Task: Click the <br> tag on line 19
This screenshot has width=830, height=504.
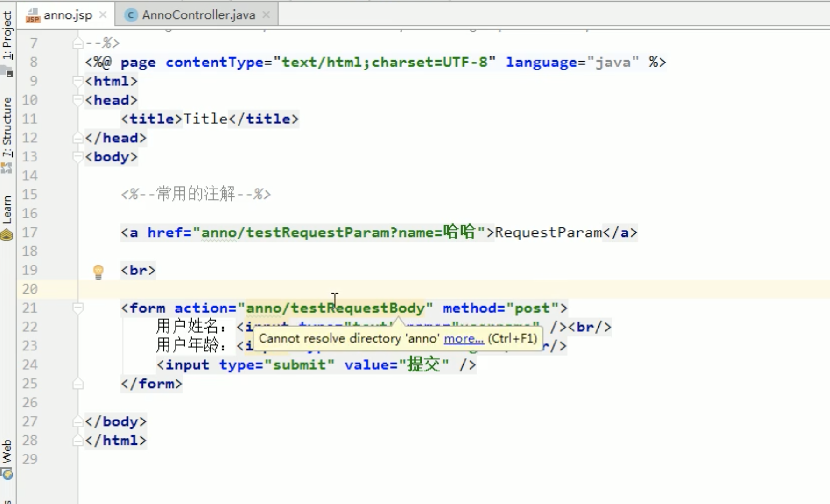Action: (x=138, y=270)
